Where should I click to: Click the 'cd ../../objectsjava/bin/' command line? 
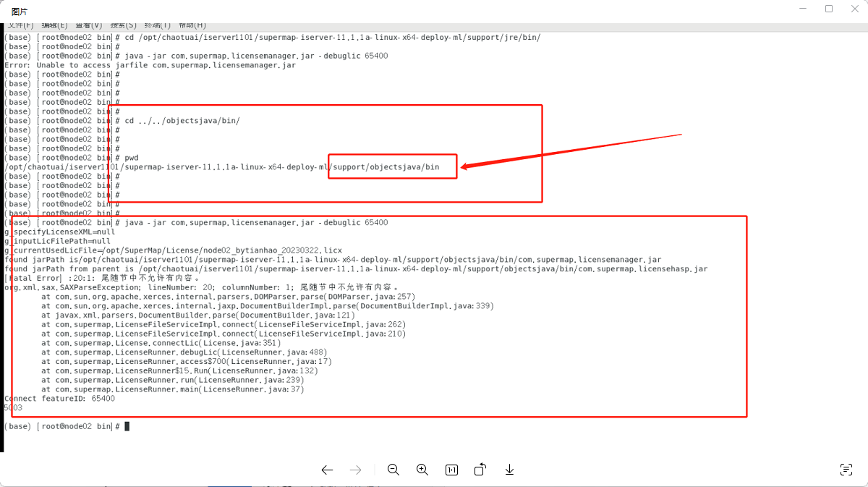tap(122, 121)
